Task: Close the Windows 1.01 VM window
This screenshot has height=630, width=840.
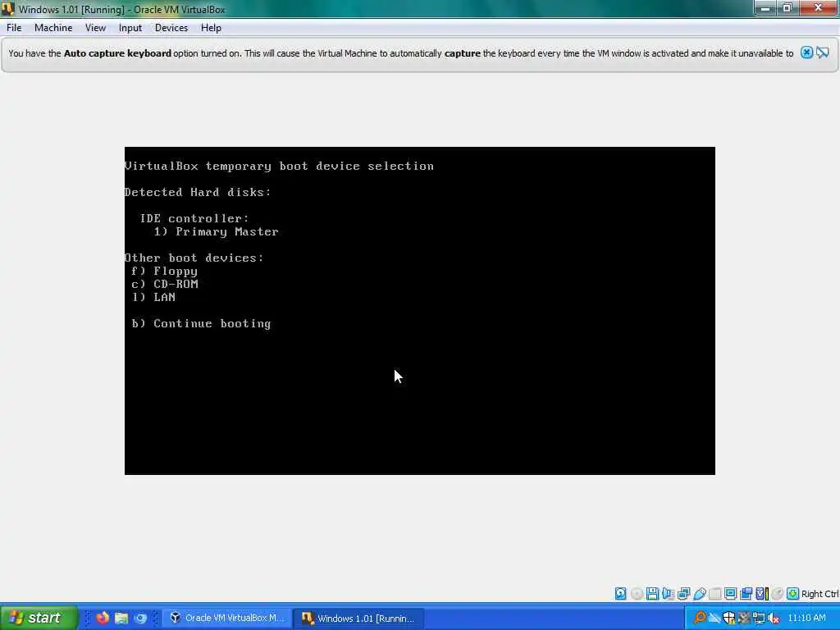Action: click(819, 8)
